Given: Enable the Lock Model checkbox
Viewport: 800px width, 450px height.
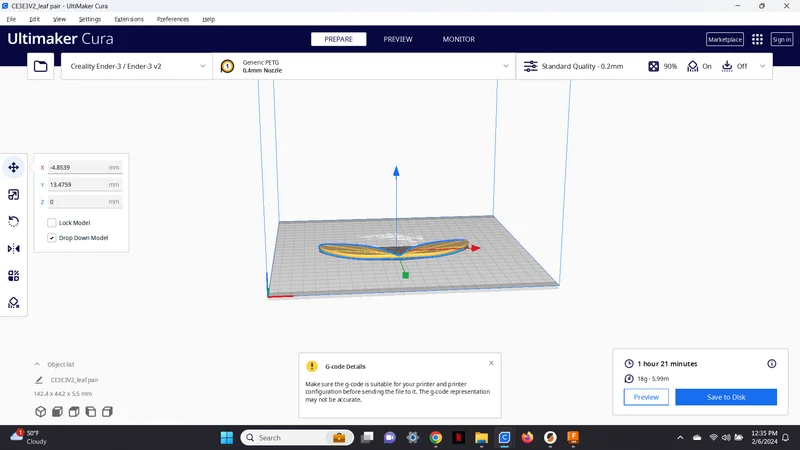Looking at the screenshot, I should coord(52,223).
